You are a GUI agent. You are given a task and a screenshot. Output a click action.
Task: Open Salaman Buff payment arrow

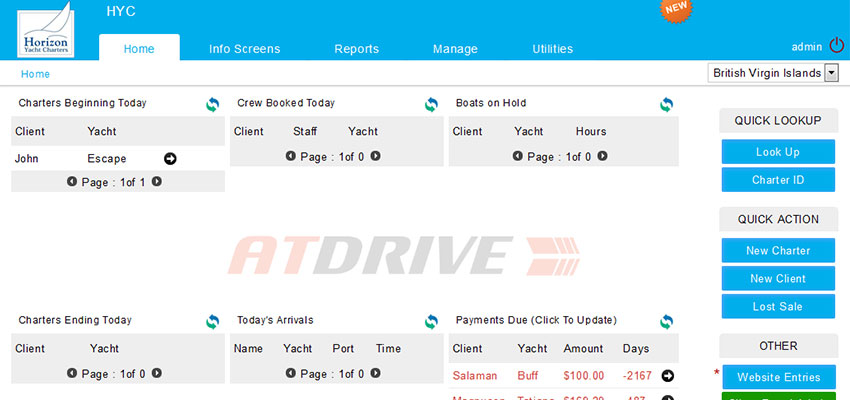[x=668, y=376]
